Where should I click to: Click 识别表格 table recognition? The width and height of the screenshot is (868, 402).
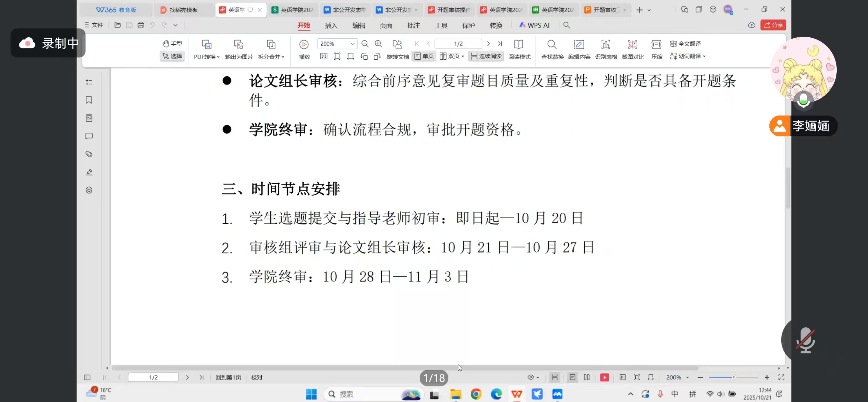(606, 49)
